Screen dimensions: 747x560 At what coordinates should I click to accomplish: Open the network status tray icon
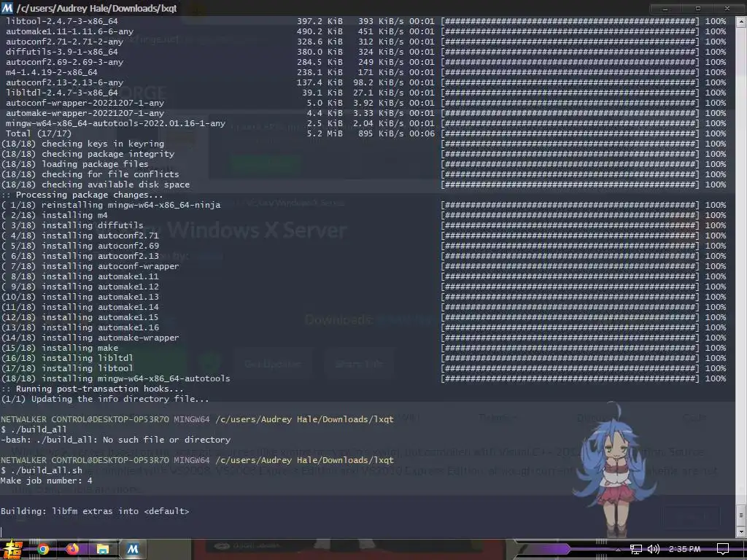click(x=635, y=550)
